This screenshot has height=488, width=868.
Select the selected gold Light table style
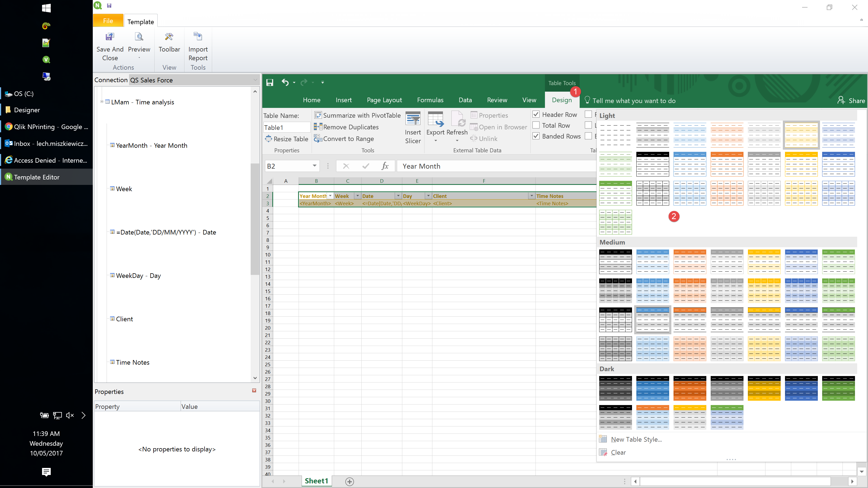point(801,135)
